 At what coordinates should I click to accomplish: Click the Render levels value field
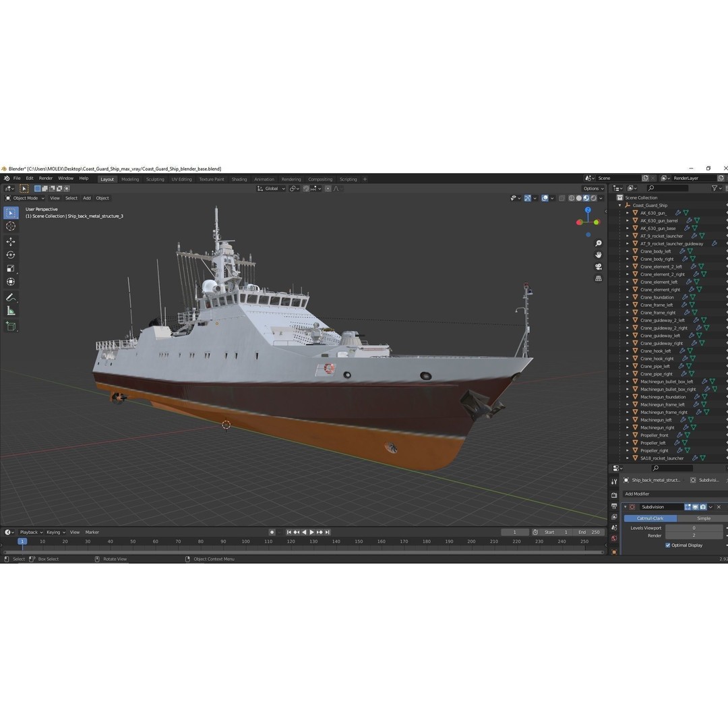point(694,535)
